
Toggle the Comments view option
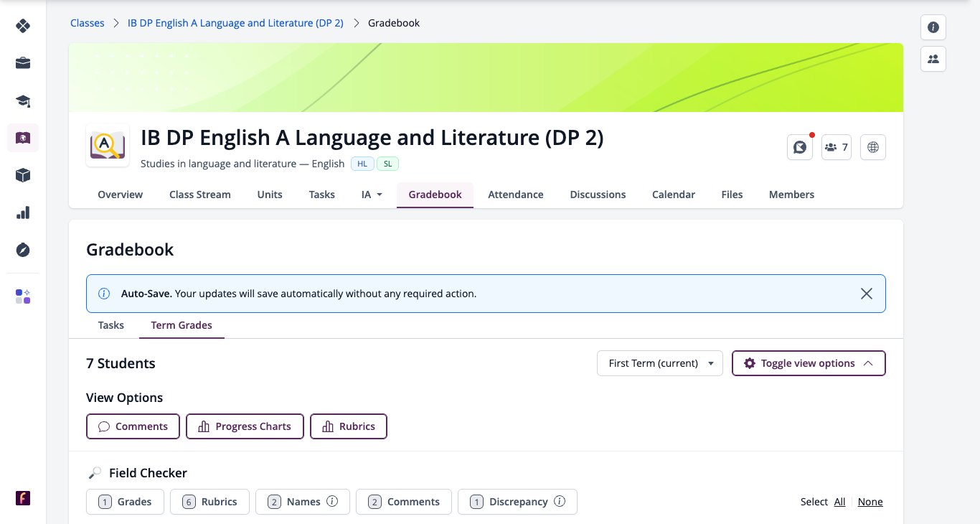coord(133,426)
